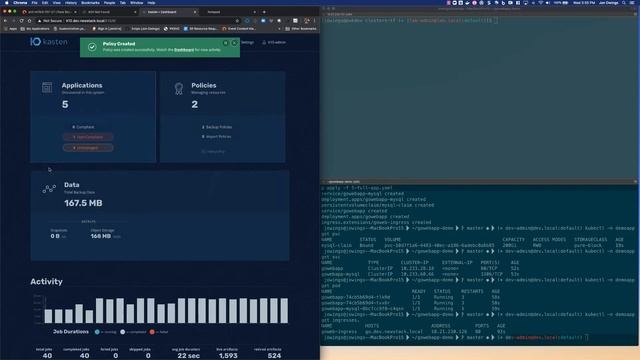Viewport: 640px width, 360px height.
Task: Open the History menu
Action: [x=71, y=2]
